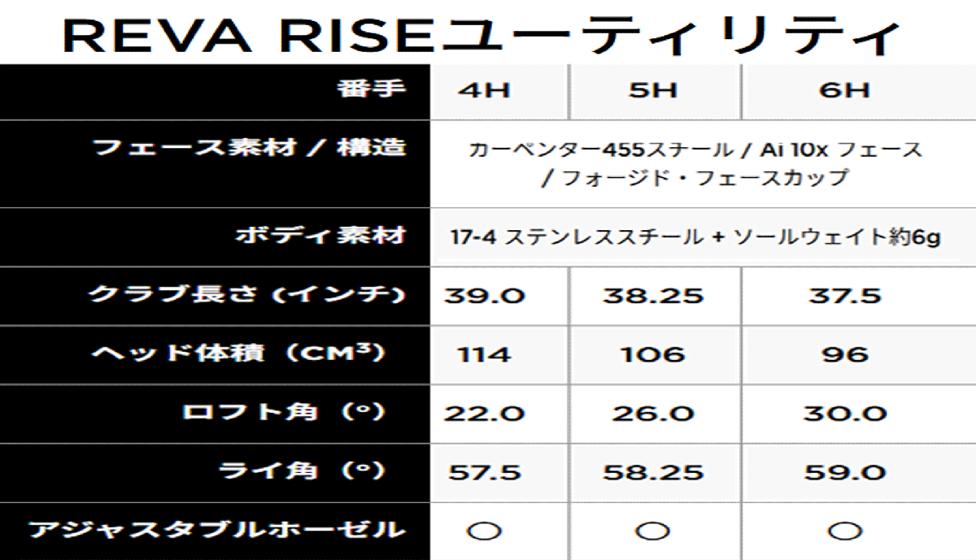Viewport: 976px width, 560px height.
Task: Click the アジャスタブルホーゼル row label
Action: [x=216, y=530]
